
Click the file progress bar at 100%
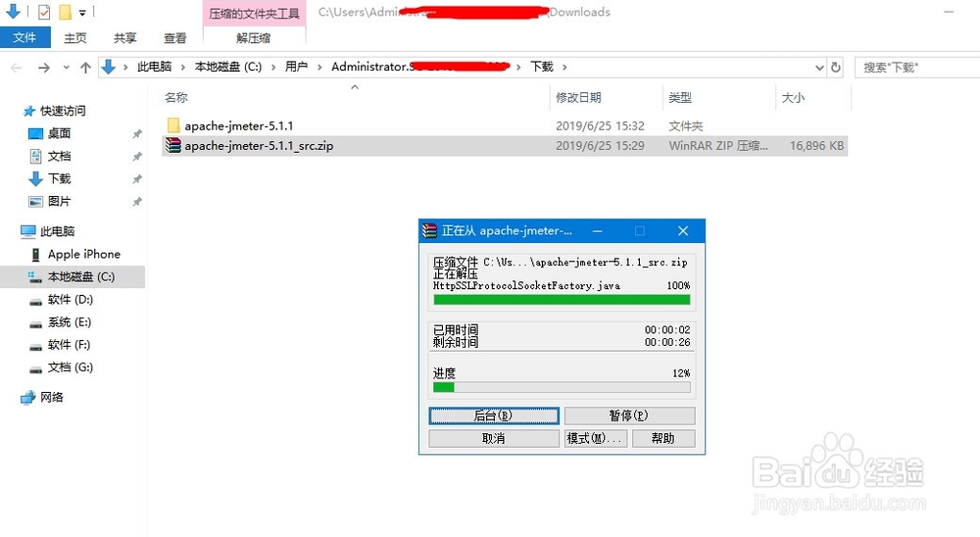(x=562, y=300)
